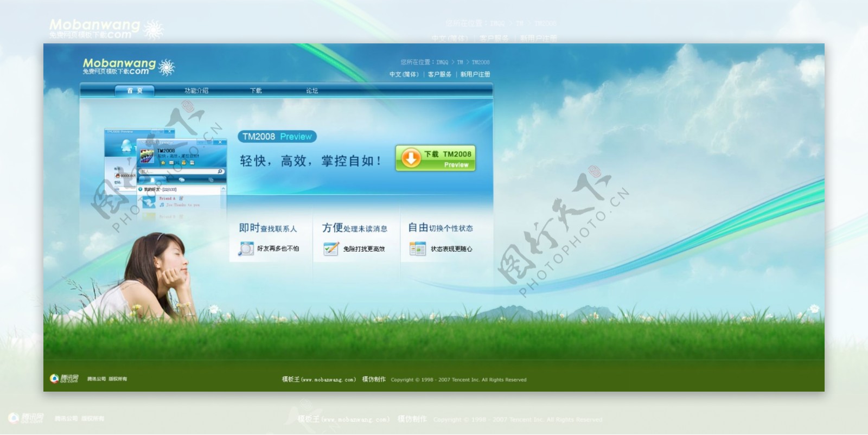This screenshot has height=435, width=868.
Task: Expand the 我的好友 group in preview window
Action: 141,189
